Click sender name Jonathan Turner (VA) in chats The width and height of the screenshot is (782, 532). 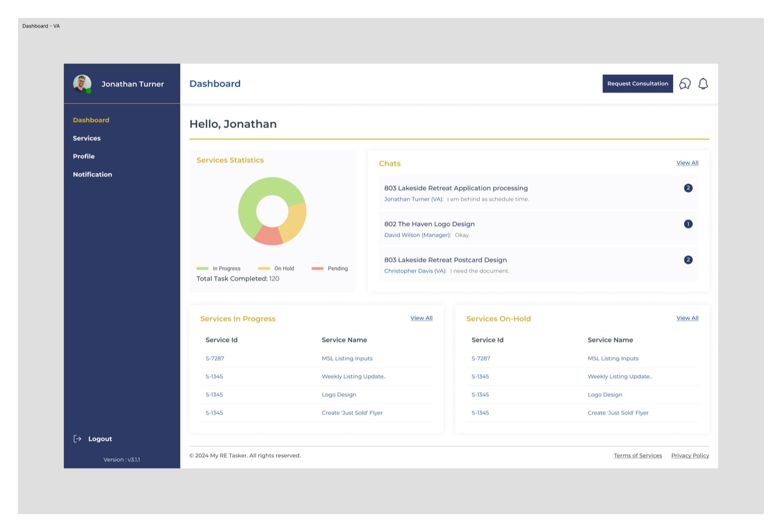point(414,199)
